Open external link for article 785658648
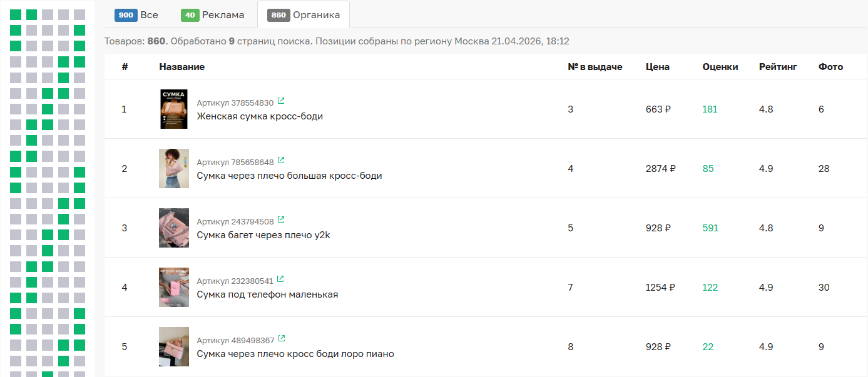Image resolution: width=868 pixels, height=377 pixels. coord(281,161)
